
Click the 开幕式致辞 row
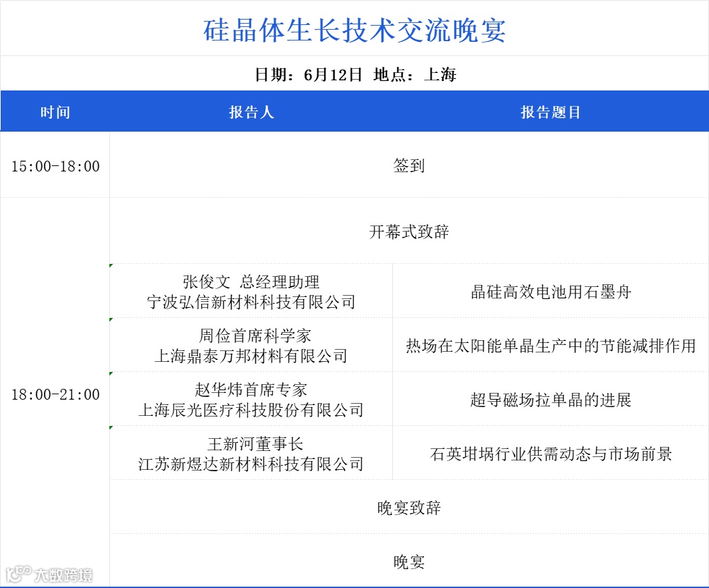point(409,232)
